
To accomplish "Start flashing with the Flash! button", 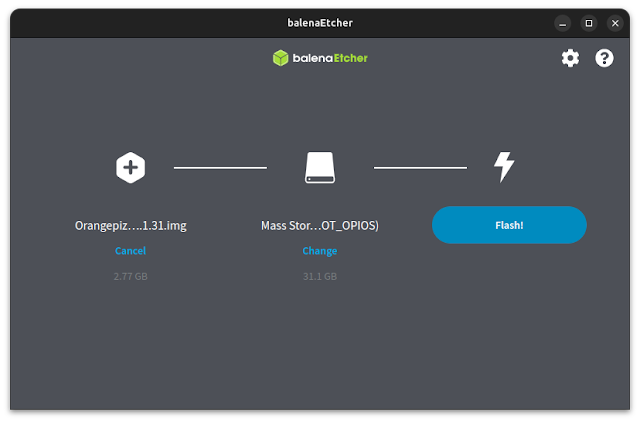I will pos(509,225).
